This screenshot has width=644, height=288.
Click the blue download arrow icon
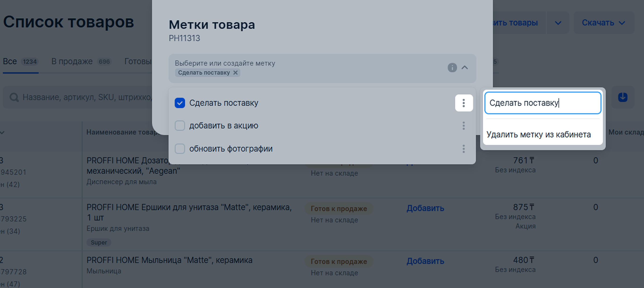(623, 97)
